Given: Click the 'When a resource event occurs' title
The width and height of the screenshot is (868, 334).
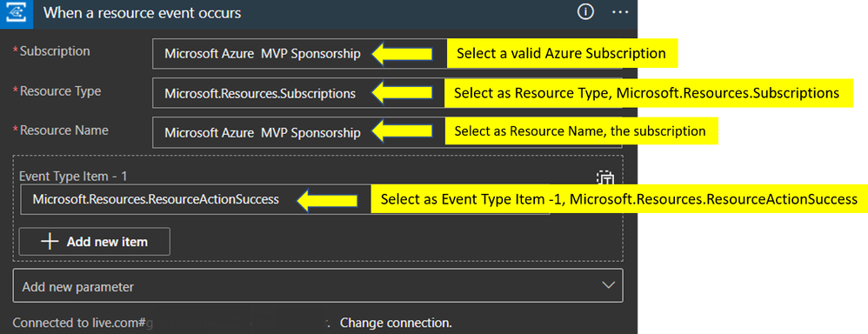Looking at the screenshot, I should [x=143, y=13].
